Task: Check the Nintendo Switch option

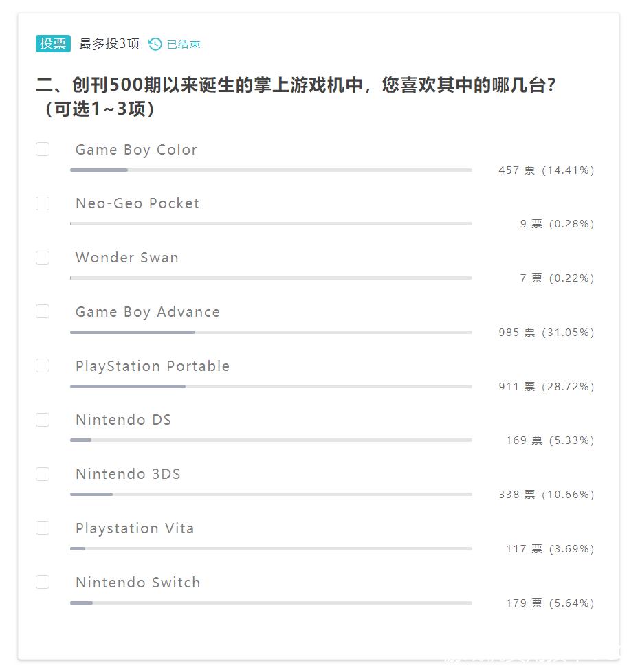Action: pos(43,582)
